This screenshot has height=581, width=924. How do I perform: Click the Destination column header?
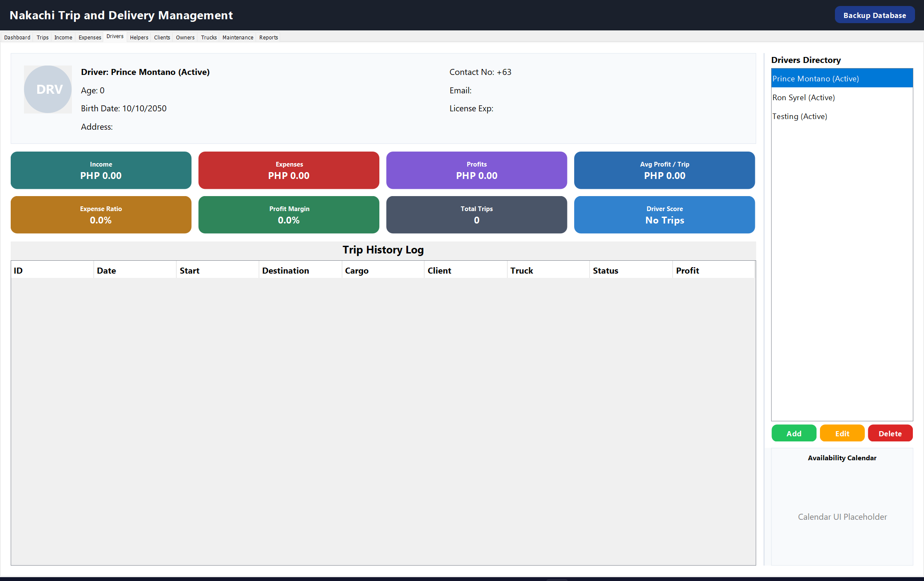point(300,270)
